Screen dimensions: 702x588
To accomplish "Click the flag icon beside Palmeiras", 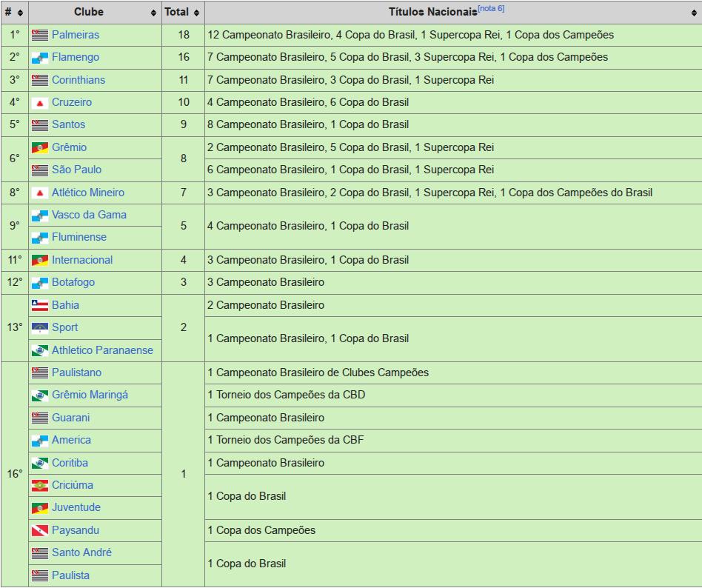I will point(40,36).
